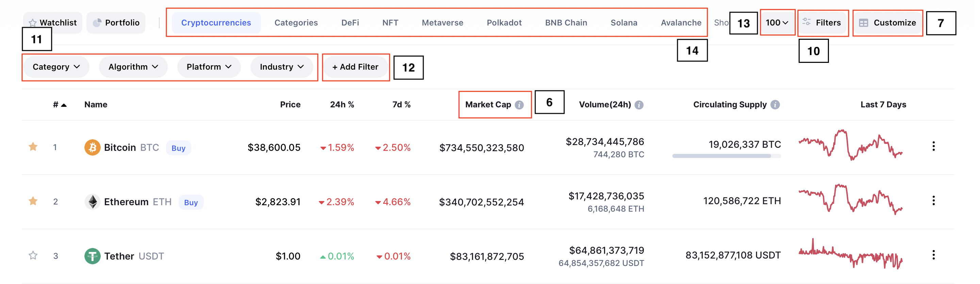Click Tether market cap $83,161,872,705
This screenshot has width=980, height=284.
click(x=487, y=257)
